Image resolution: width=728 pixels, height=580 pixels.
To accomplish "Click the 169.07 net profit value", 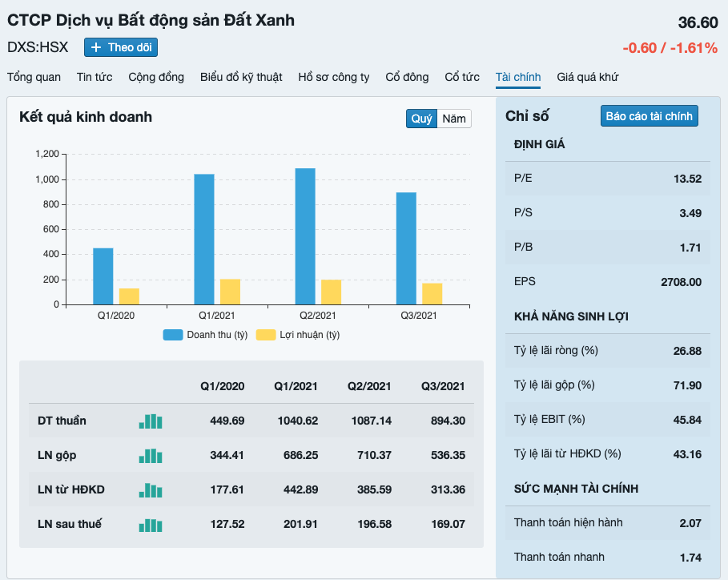I will (x=448, y=524).
